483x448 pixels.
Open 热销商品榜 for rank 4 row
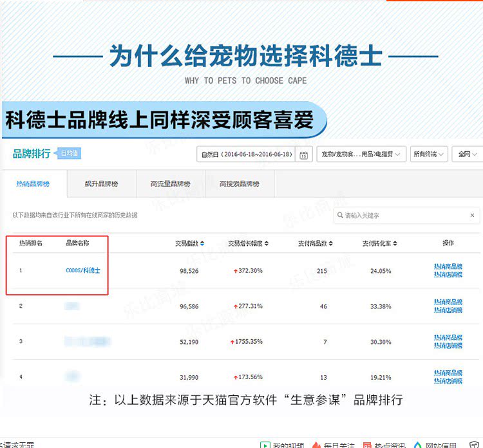[x=448, y=373]
